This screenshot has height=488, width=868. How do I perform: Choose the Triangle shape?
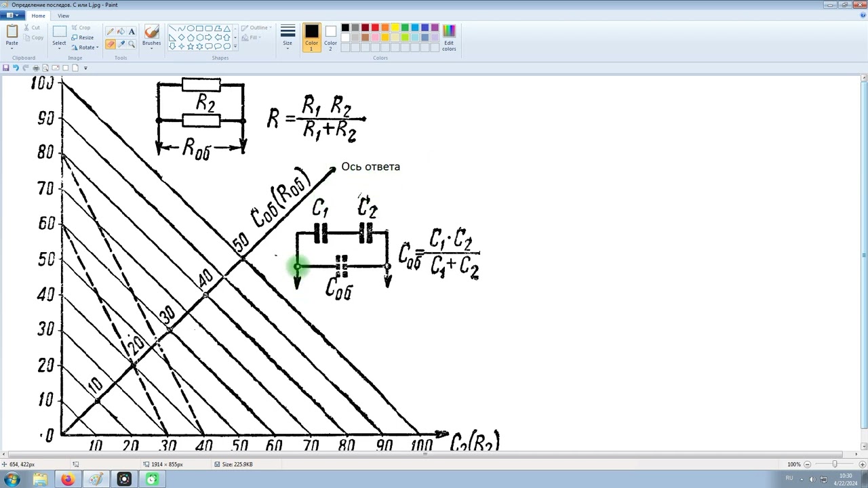(226, 28)
